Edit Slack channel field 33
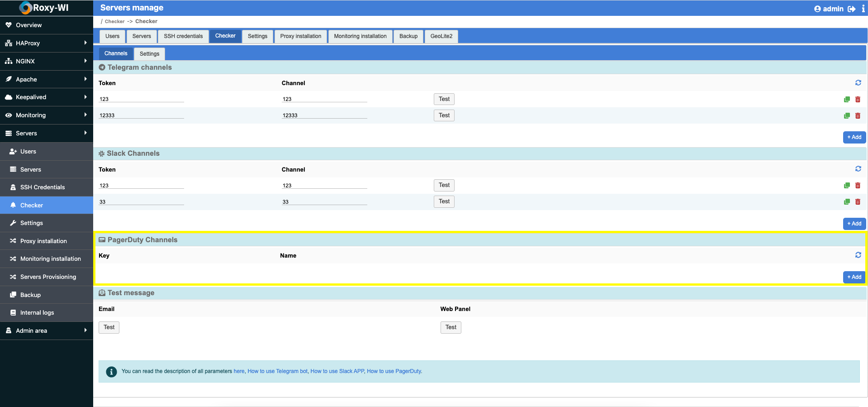 (x=324, y=202)
